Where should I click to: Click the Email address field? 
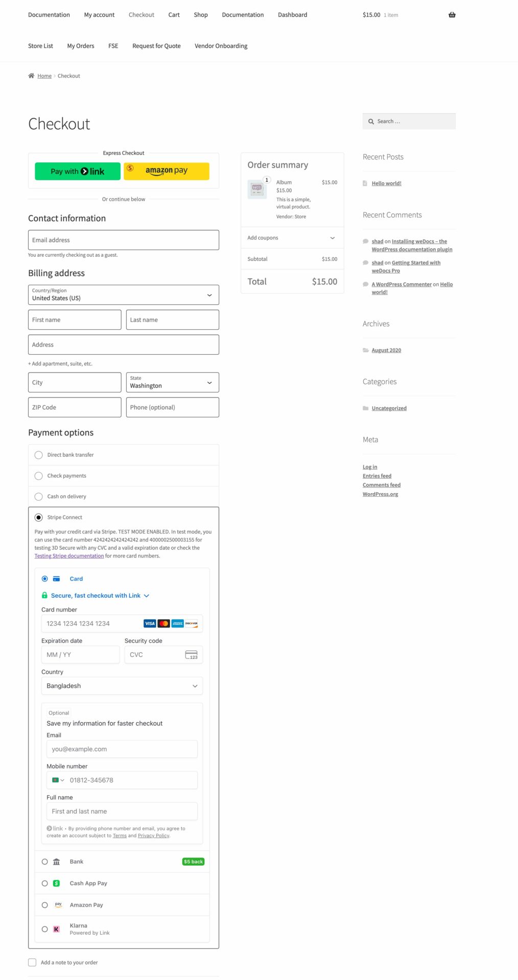pyautogui.click(x=124, y=240)
